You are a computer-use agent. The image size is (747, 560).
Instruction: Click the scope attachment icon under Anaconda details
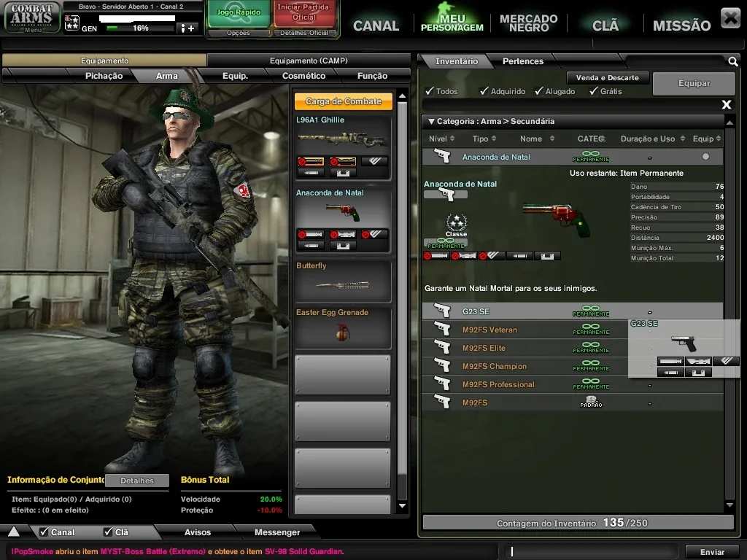tap(464, 256)
